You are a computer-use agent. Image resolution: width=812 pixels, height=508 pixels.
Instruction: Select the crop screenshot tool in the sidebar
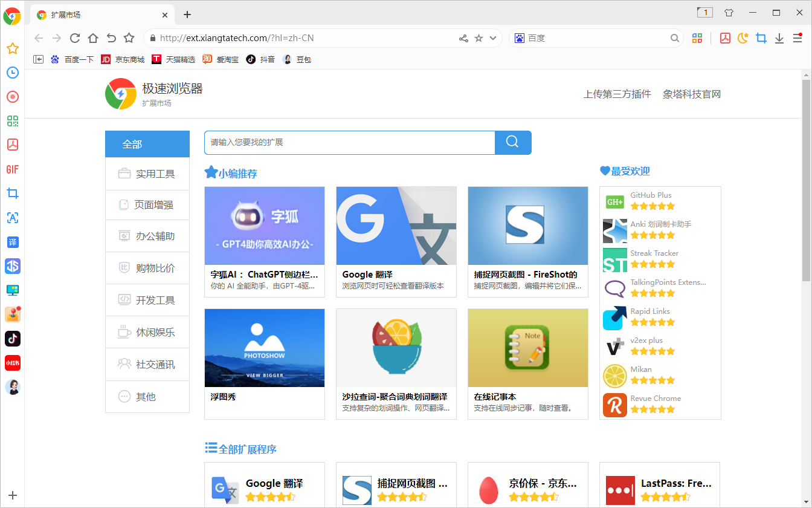point(13,194)
